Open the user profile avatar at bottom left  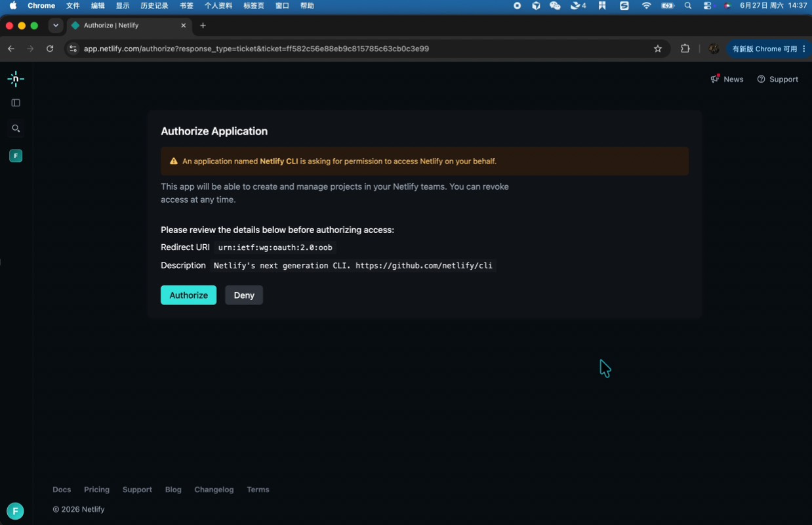15,511
